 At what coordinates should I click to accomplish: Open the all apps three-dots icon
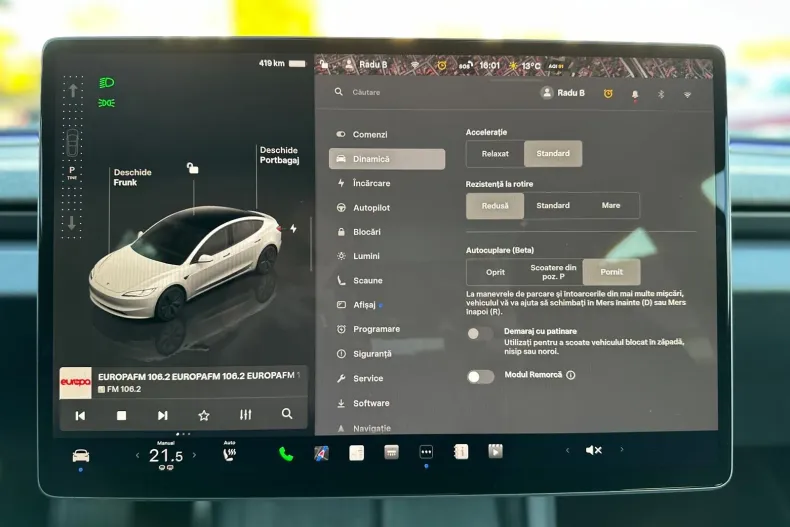coord(426,452)
